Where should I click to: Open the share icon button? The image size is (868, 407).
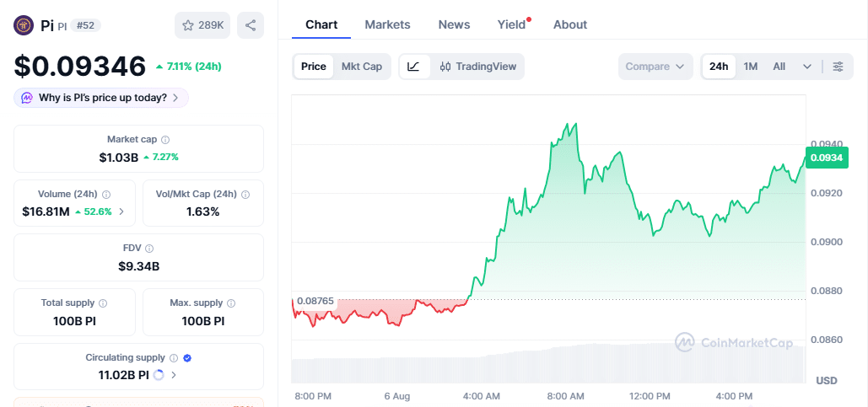point(251,25)
